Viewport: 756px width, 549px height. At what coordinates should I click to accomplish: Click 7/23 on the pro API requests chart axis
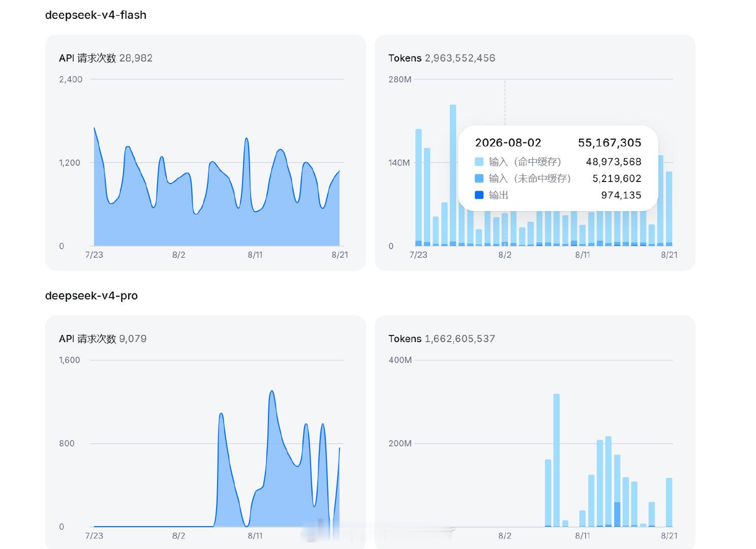click(x=94, y=535)
